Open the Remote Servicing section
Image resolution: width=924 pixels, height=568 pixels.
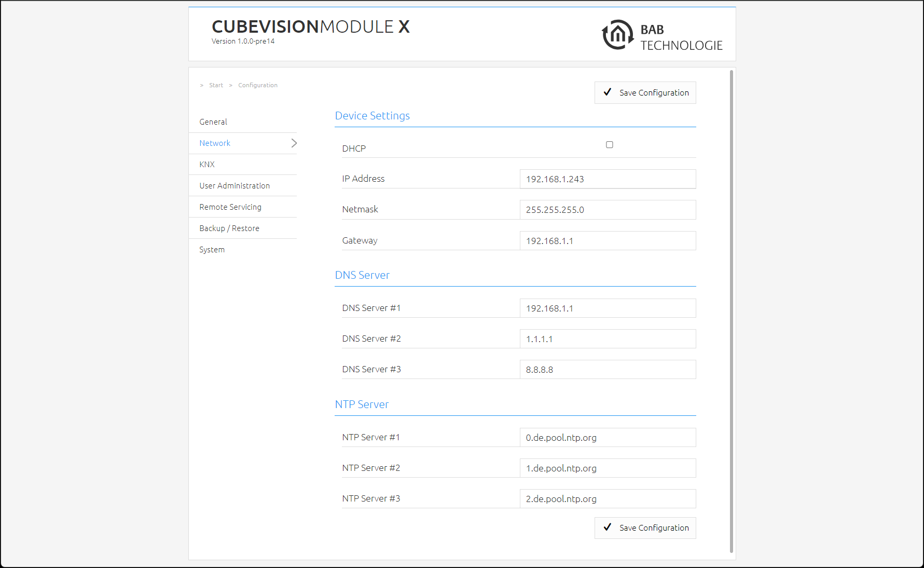230,207
